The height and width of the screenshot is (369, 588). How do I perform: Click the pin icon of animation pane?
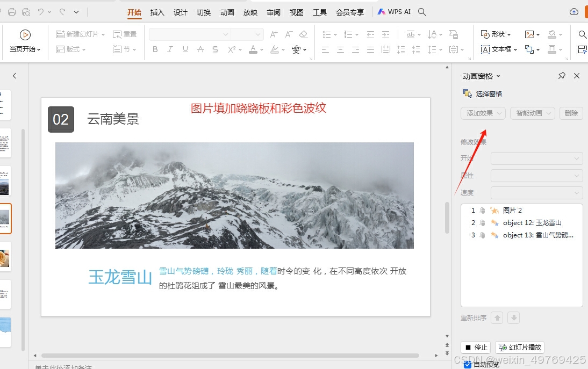[x=562, y=76]
